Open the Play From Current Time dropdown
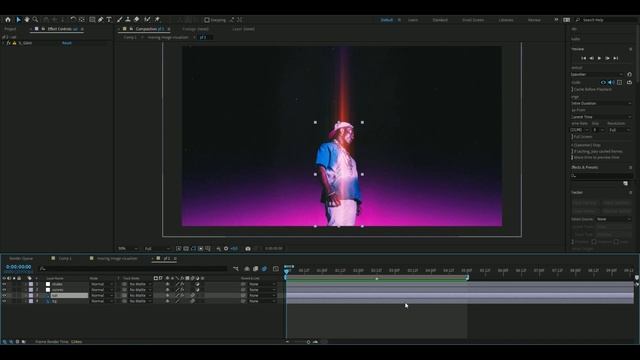 (601, 117)
